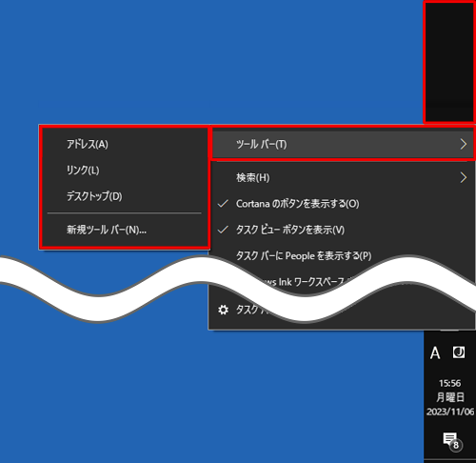Choose 新規ツール バー(N)... entry
Viewport: 476px width, 463px height.
(125, 230)
